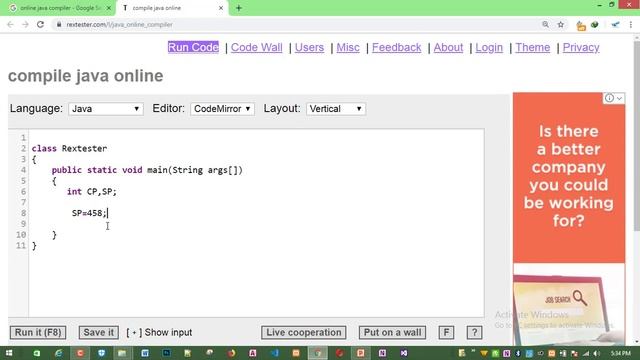This screenshot has width=640, height=360.
Task: Open Visual Studio Code from taskbar
Action: coord(275,353)
